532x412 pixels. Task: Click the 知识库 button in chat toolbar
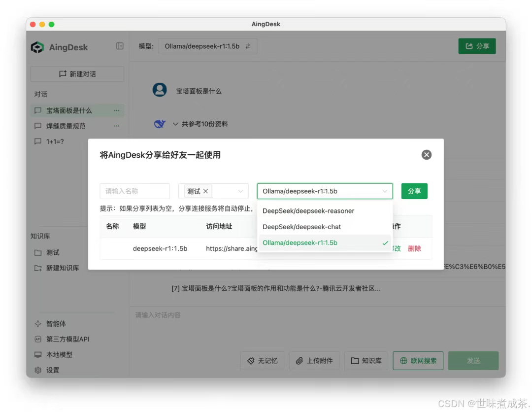(366, 360)
